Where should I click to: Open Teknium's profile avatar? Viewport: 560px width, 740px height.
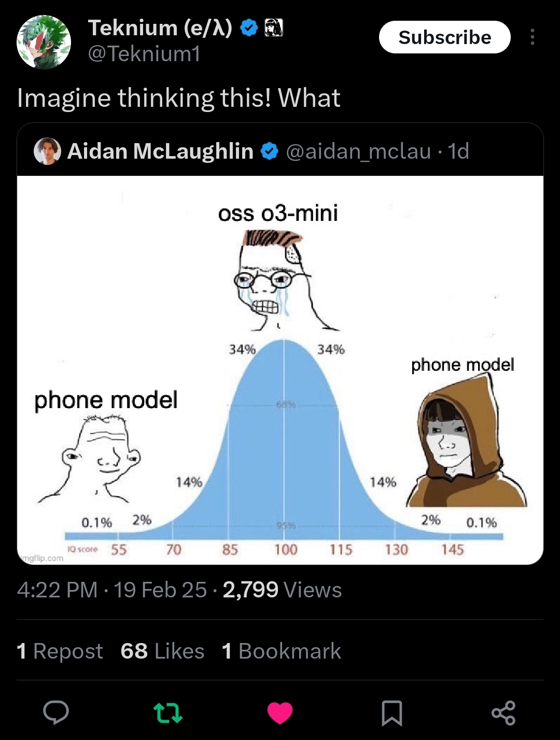coord(44,42)
